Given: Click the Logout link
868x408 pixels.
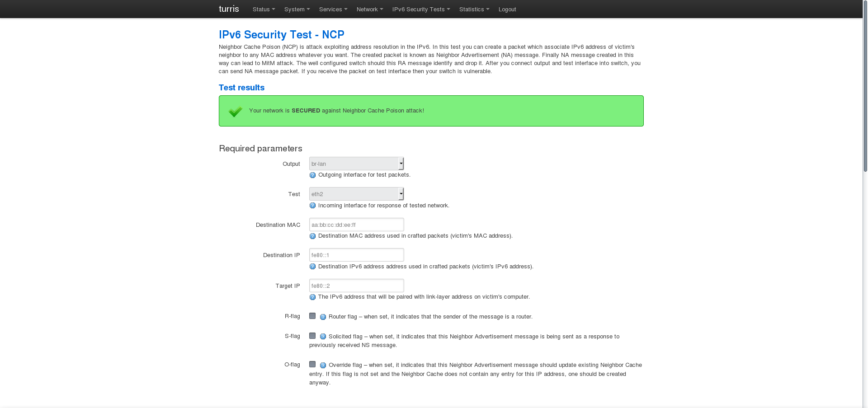Looking at the screenshot, I should 507,9.
